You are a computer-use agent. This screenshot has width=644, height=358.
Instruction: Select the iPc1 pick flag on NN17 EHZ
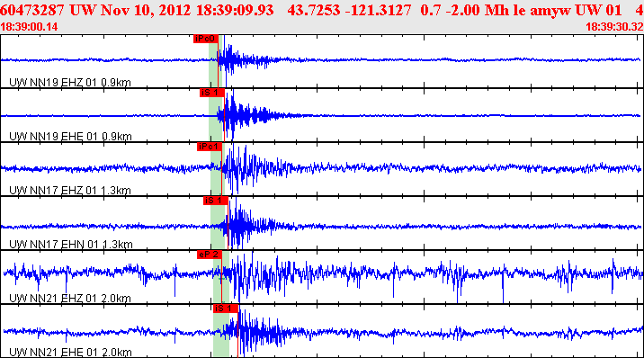(209, 147)
